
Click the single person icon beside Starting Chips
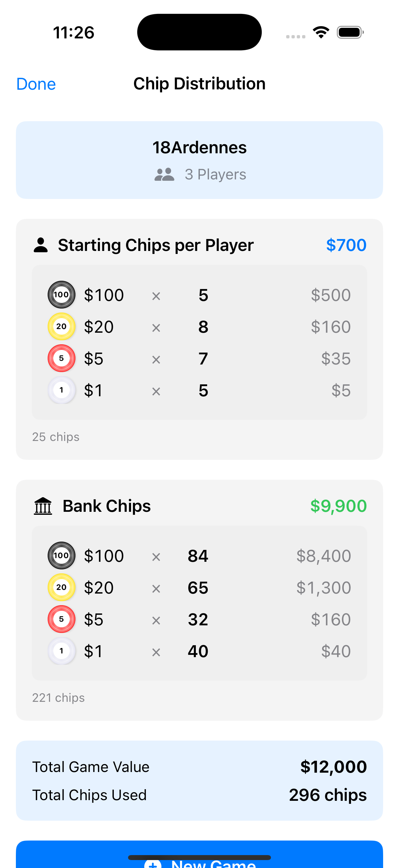pos(41,245)
